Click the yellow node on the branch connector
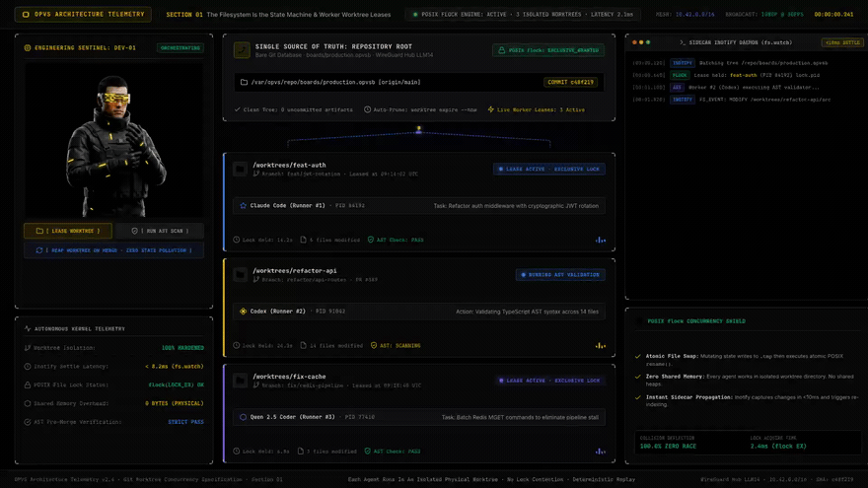The image size is (868, 488). point(419,130)
